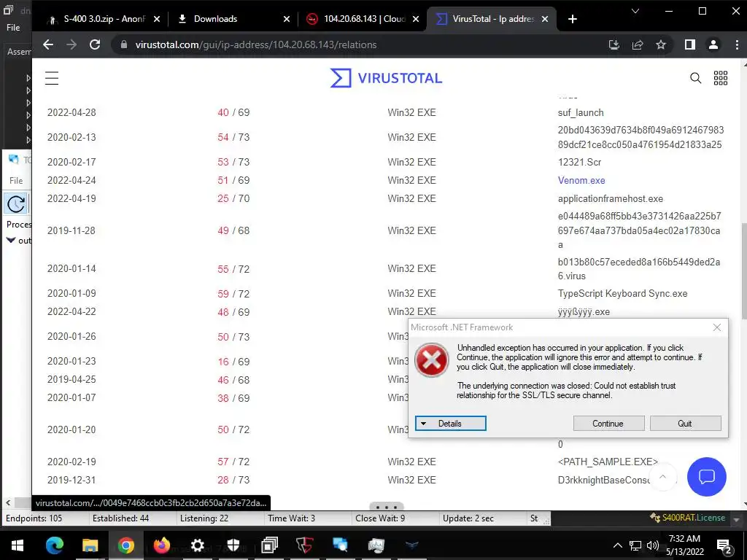Viewport: 747px width, 560px height.
Task: Click the 2022-04-28 date cell
Action: click(71, 113)
